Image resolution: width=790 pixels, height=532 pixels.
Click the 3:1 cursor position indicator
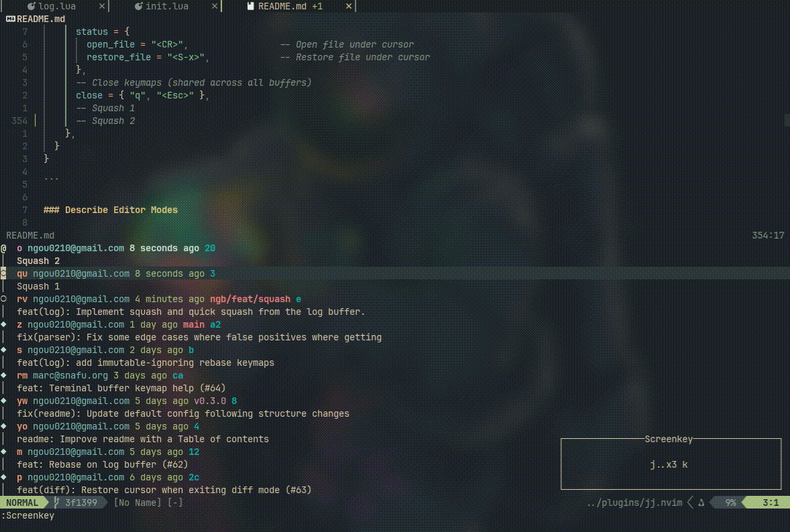click(x=771, y=503)
